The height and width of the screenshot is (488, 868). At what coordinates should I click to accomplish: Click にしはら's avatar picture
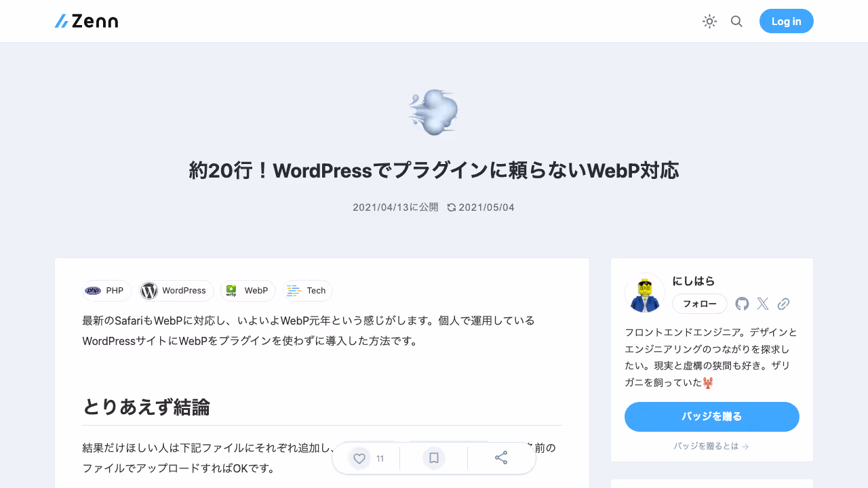(x=644, y=293)
